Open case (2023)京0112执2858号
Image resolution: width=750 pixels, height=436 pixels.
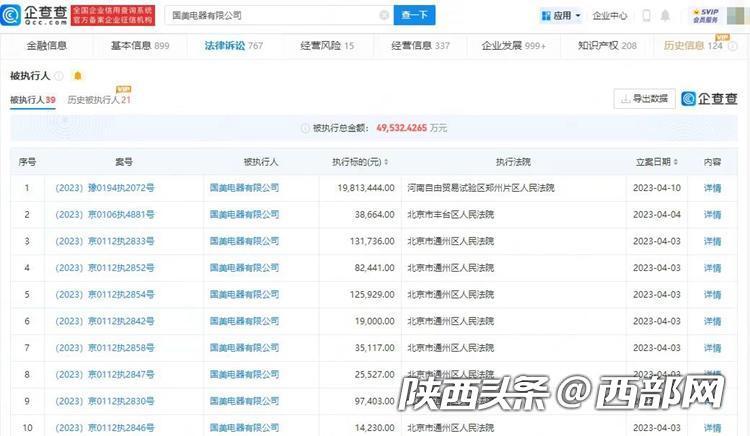tap(105, 348)
